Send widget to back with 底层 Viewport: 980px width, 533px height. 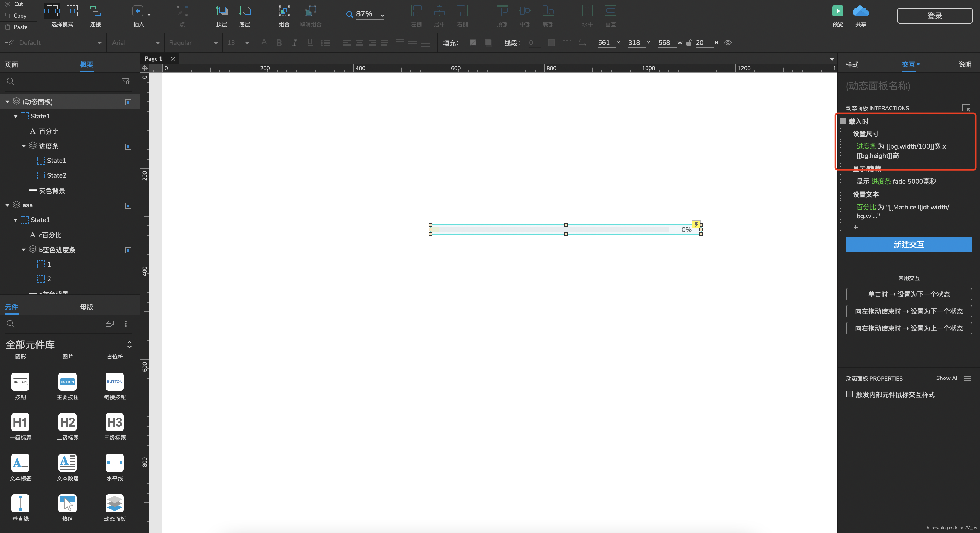(x=245, y=11)
